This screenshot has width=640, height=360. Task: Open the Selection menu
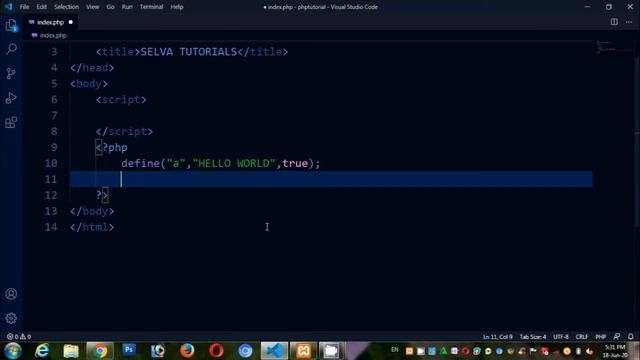point(66,7)
